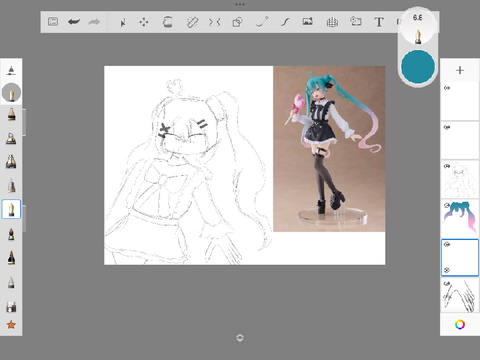The width and height of the screenshot is (480, 360).
Task: Add a new layer with plus
Action: click(x=460, y=70)
